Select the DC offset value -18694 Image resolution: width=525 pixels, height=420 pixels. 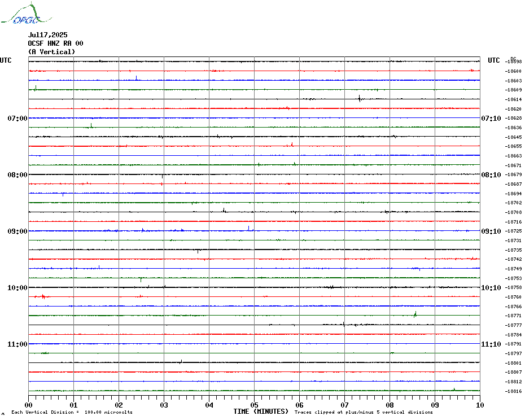[513, 194]
